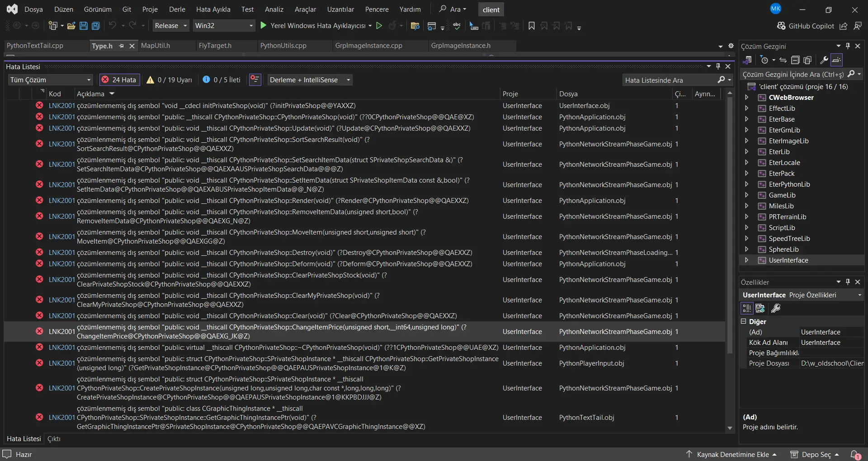Click the bookmark toggle icon in toolbar
Viewport: 868px width, 461px height.
click(531, 26)
